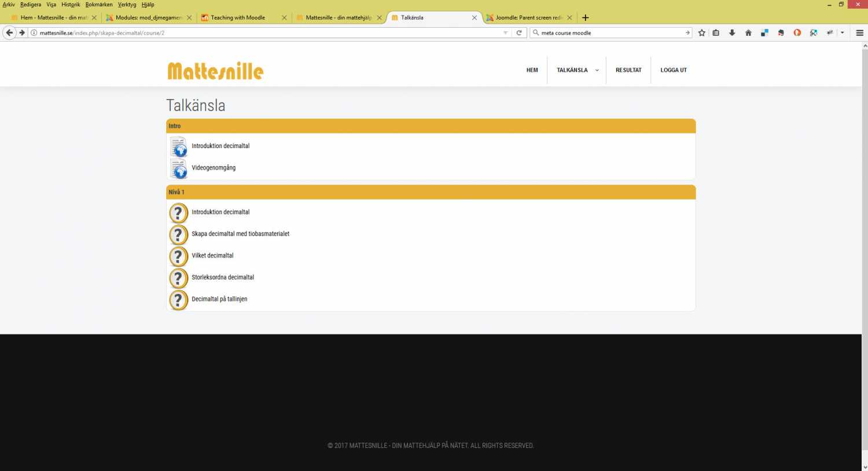Image resolution: width=868 pixels, height=471 pixels.
Task: Expand the TALKÄNSLA navigation dropdown arrow
Action: pyautogui.click(x=597, y=71)
